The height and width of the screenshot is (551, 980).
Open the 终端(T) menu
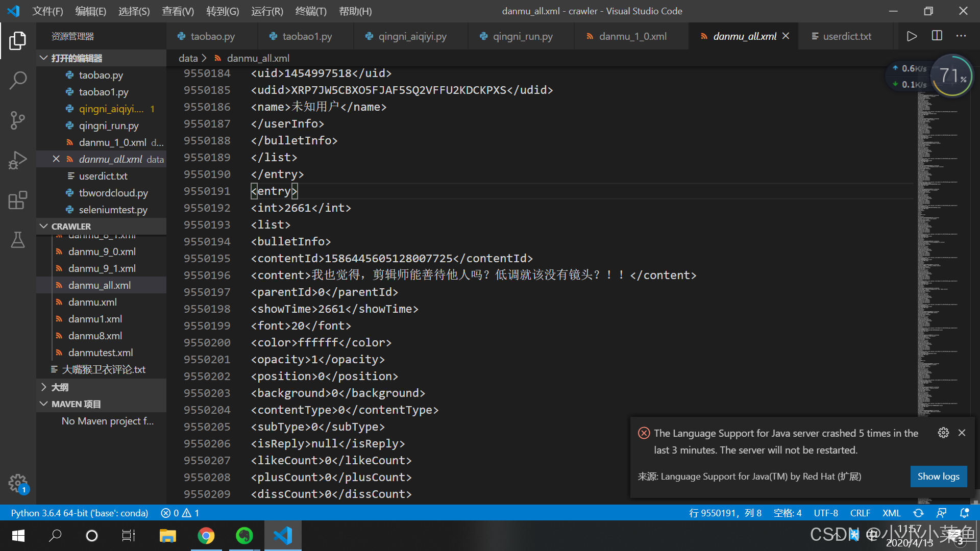tap(311, 11)
